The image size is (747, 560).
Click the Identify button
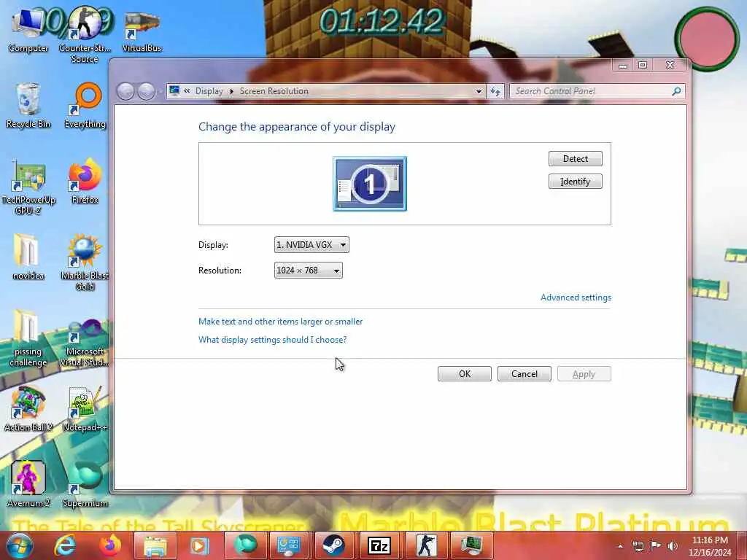575,182
